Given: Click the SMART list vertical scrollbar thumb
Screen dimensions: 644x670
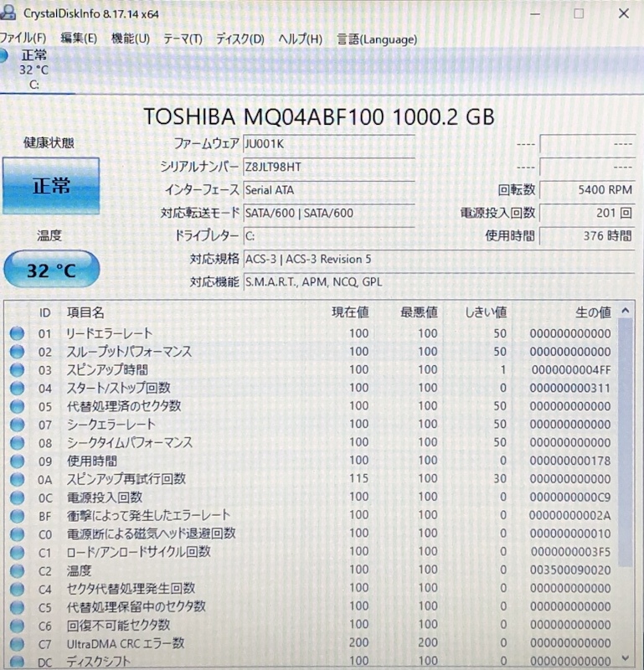Looking at the screenshot, I should [x=626, y=442].
